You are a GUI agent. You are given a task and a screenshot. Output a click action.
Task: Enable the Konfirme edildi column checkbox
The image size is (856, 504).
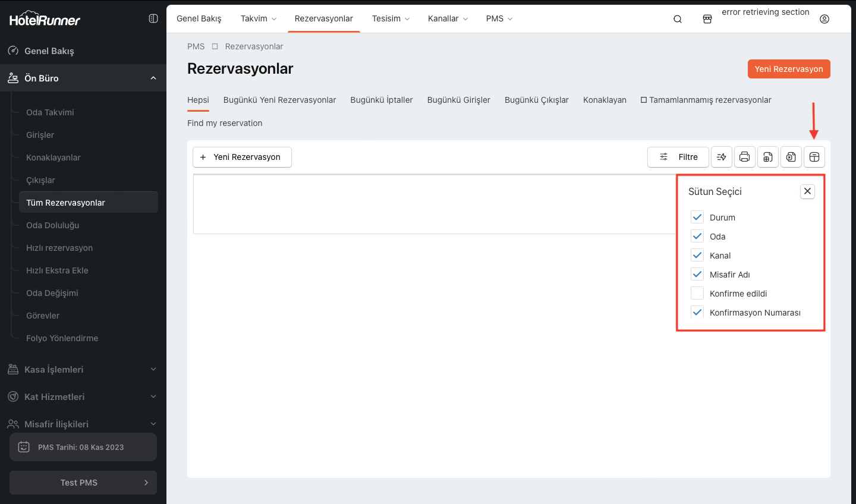tap(697, 294)
